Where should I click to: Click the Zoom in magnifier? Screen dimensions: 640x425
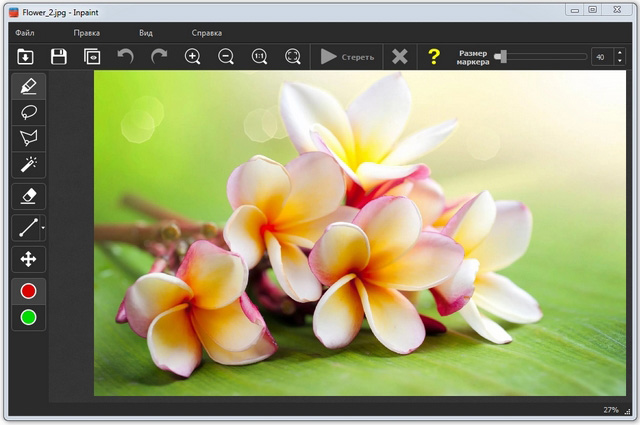(193, 57)
